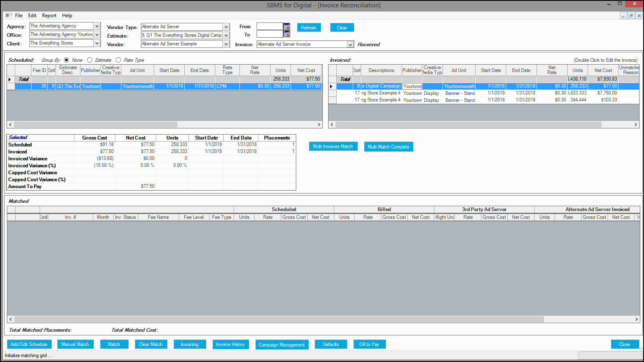Expand the Vendor Type dropdown

(x=226, y=27)
